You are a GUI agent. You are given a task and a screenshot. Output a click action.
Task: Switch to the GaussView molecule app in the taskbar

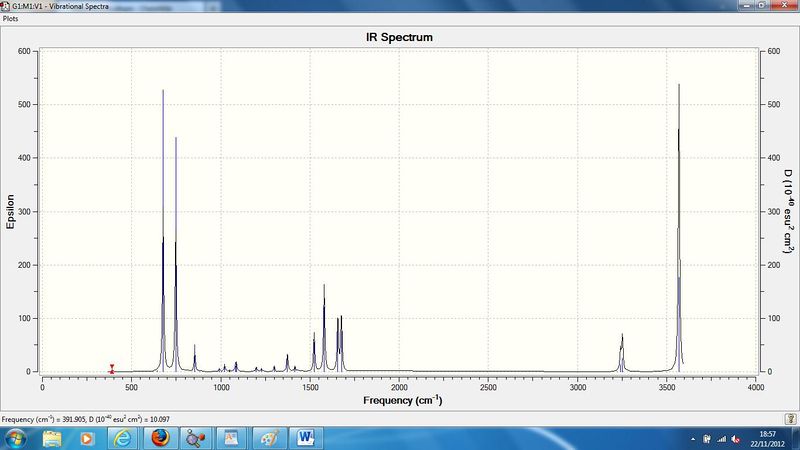pyautogui.click(x=195, y=438)
